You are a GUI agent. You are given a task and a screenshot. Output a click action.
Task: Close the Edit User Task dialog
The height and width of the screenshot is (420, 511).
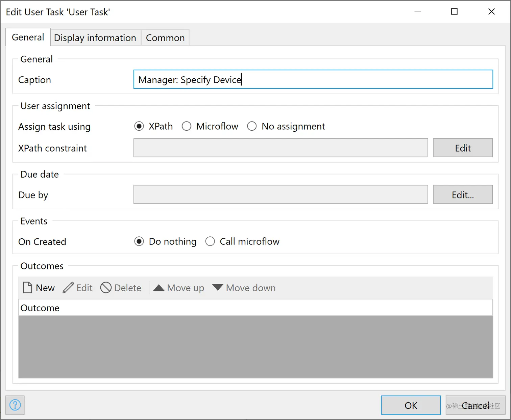pos(491,12)
